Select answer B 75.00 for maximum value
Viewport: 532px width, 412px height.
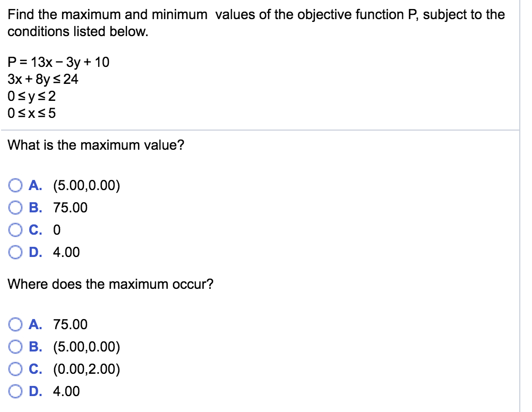(16, 208)
